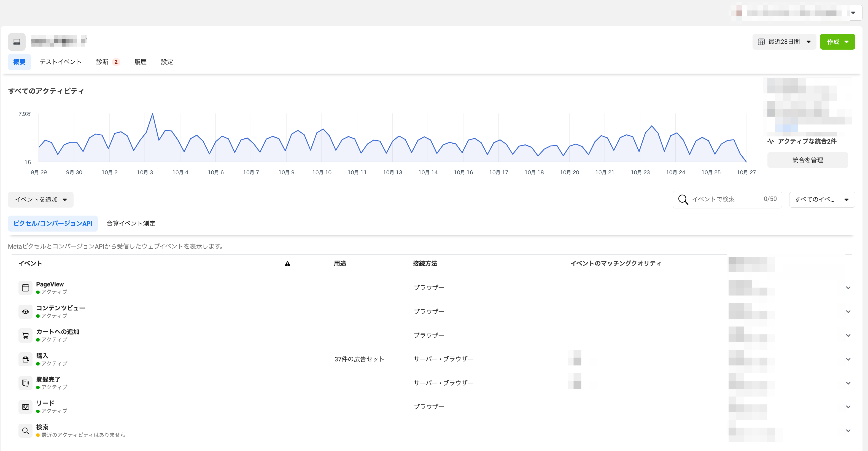
Task: Click the アクティブな統合2件 text
Action: (807, 141)
